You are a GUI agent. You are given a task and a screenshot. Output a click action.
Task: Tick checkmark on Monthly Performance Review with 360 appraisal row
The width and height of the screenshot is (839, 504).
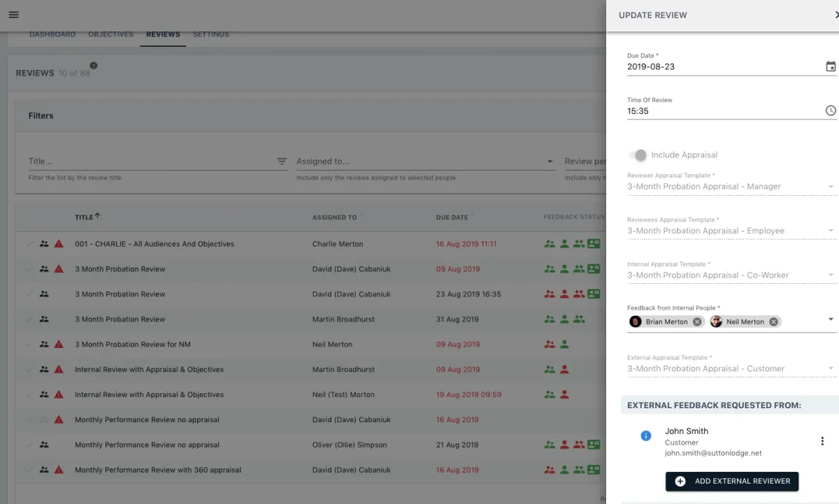tap(29, 470)
